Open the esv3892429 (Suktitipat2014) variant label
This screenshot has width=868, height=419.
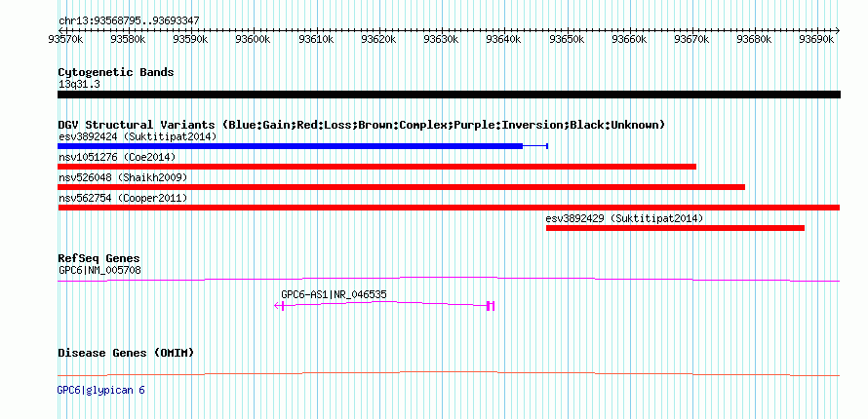[624, 219]
